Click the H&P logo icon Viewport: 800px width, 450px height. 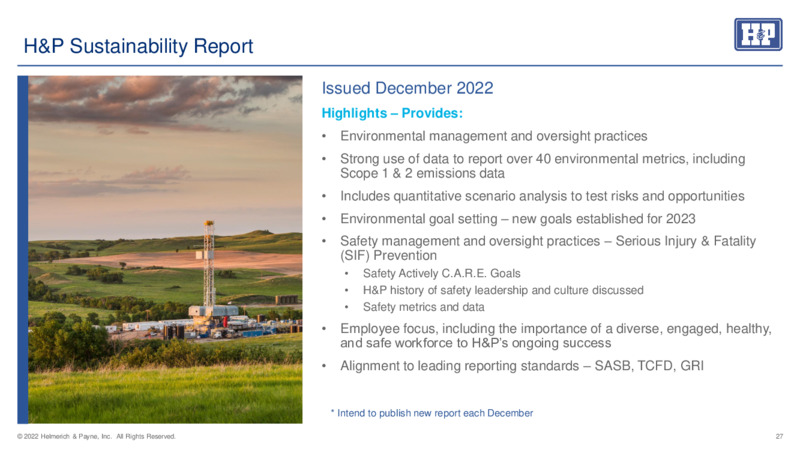coord(758,35)
